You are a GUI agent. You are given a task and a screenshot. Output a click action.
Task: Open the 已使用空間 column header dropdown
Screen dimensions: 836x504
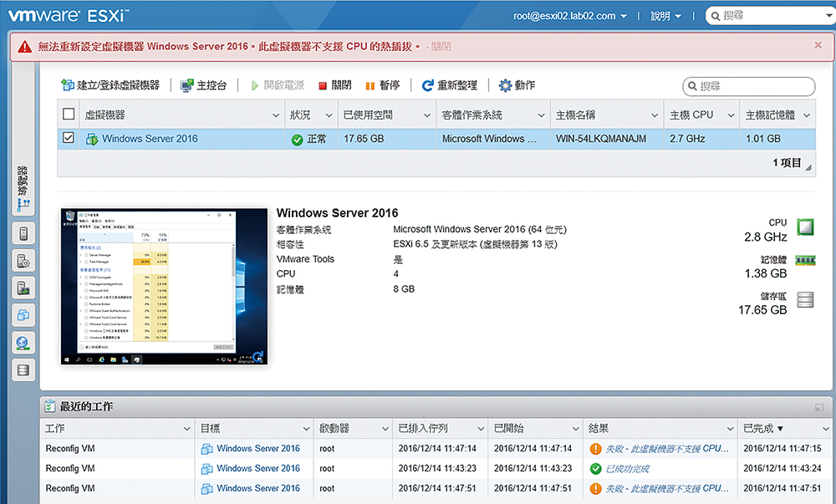[x=427, y=115]
